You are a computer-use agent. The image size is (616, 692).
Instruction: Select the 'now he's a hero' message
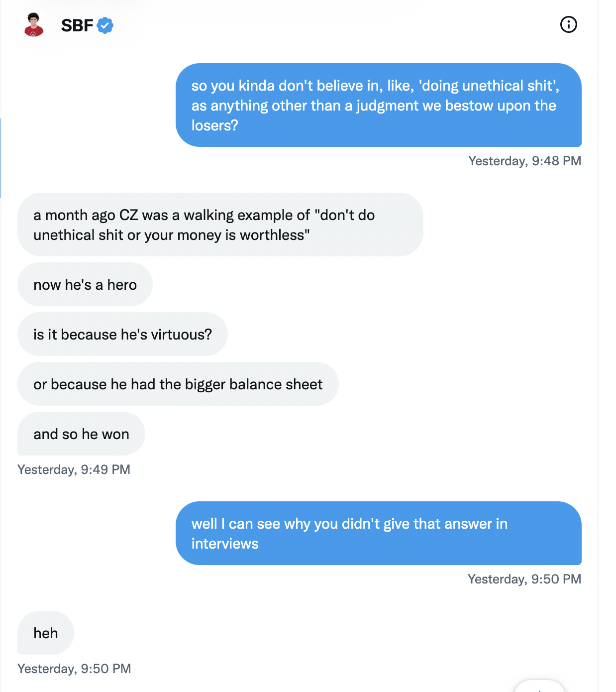pyautogui.click(x=85, y=284)
